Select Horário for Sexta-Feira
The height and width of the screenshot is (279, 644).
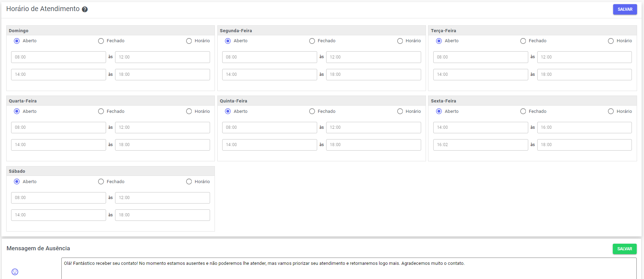(x=611, y=111)
